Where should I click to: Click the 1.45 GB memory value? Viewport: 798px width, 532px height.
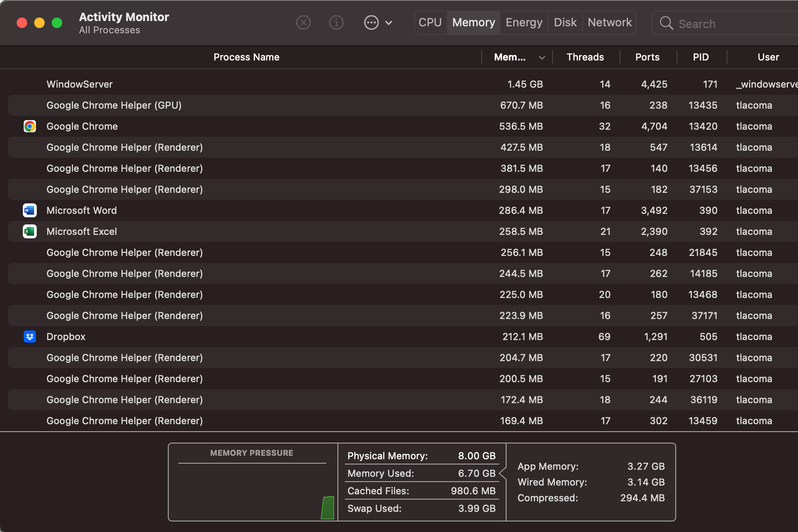point(525,84)
